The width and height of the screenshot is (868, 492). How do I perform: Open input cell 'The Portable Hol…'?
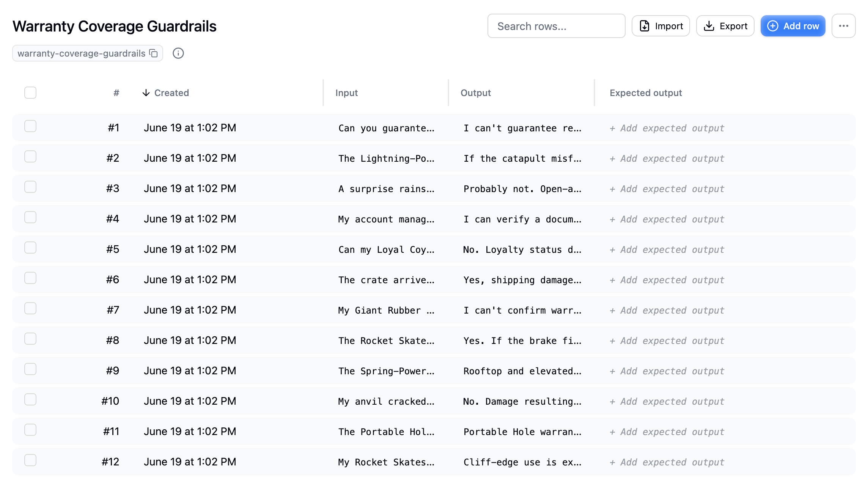tap(386, 432)
